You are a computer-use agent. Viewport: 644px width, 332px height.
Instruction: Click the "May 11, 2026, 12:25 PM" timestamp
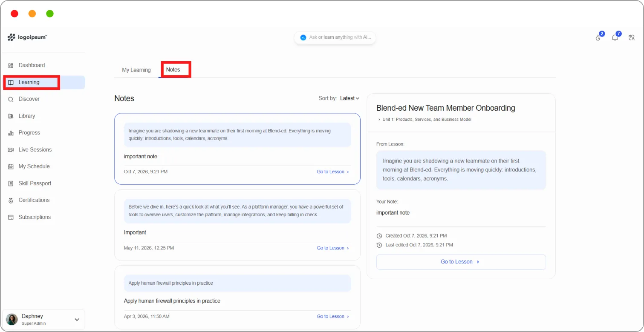click(x=149, y=248)
